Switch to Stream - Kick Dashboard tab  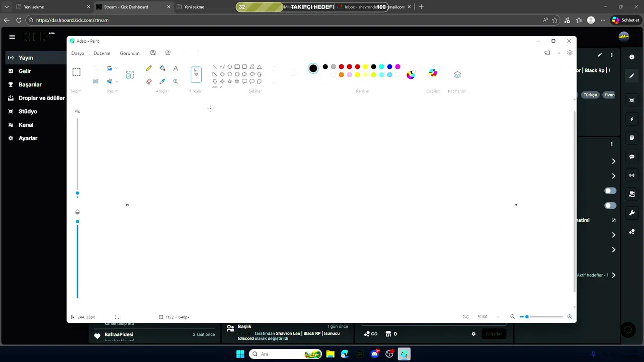[133, 7]
